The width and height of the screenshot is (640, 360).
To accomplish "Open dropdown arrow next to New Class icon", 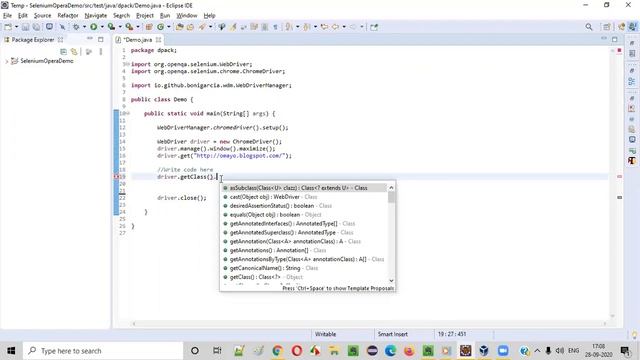I will point(169,27).
